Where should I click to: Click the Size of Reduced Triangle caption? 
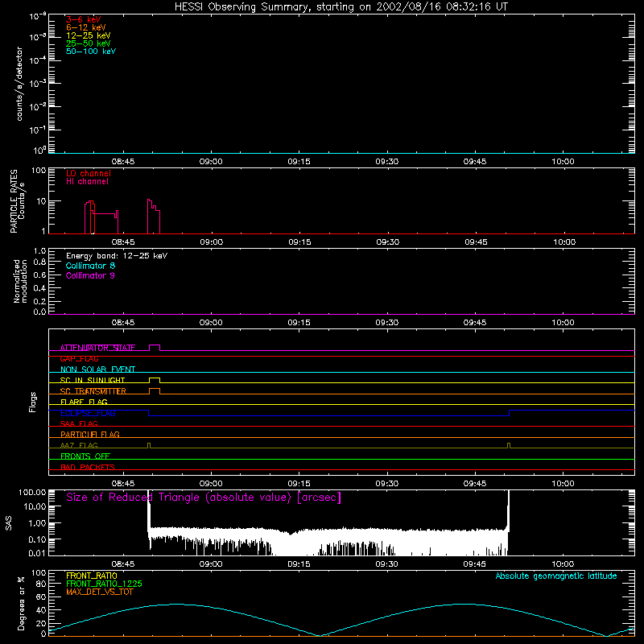pos(204,497)
